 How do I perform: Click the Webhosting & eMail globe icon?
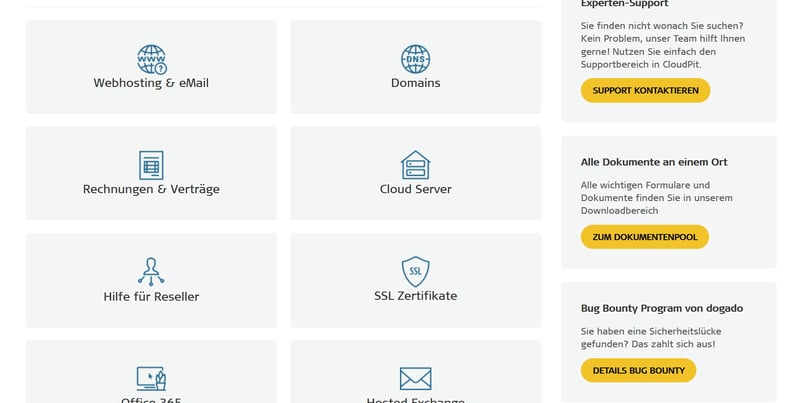coord(151,59)
